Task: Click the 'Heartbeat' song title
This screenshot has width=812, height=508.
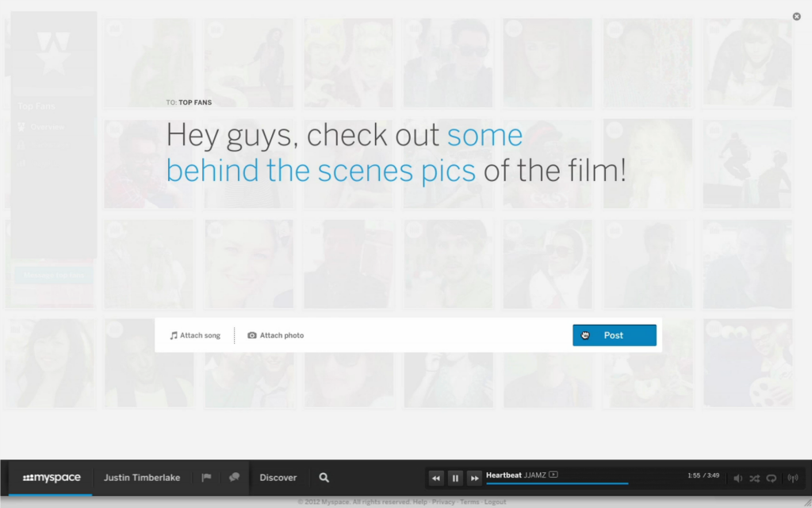Action: pos(504,475)
